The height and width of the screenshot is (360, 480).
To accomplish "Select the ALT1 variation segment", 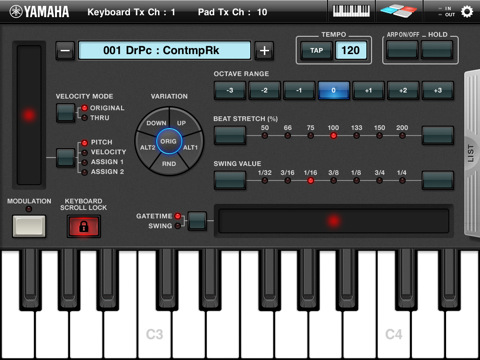I will [x=191, y=148].
